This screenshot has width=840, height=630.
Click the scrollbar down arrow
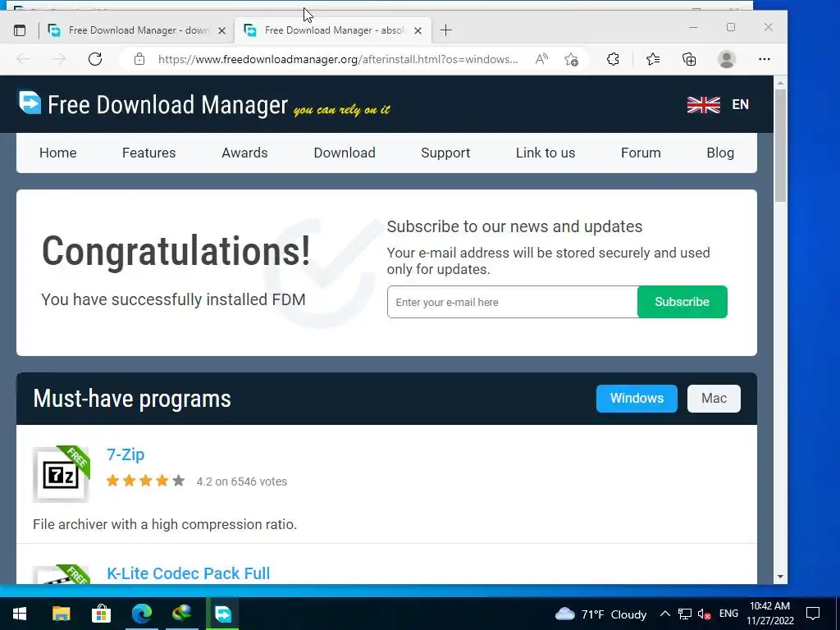pyautogui.click(x=781, y=577)
